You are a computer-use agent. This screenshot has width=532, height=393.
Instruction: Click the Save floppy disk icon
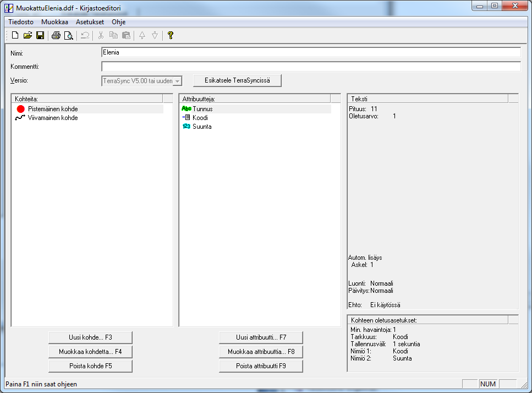pyautogui.click(x=40, y=35)
